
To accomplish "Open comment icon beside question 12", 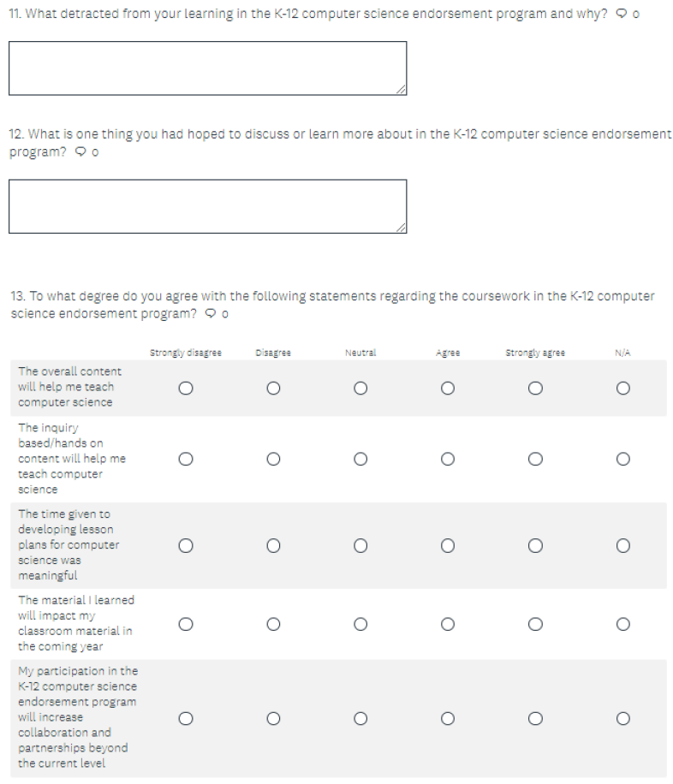I will [x=81, y=152].
